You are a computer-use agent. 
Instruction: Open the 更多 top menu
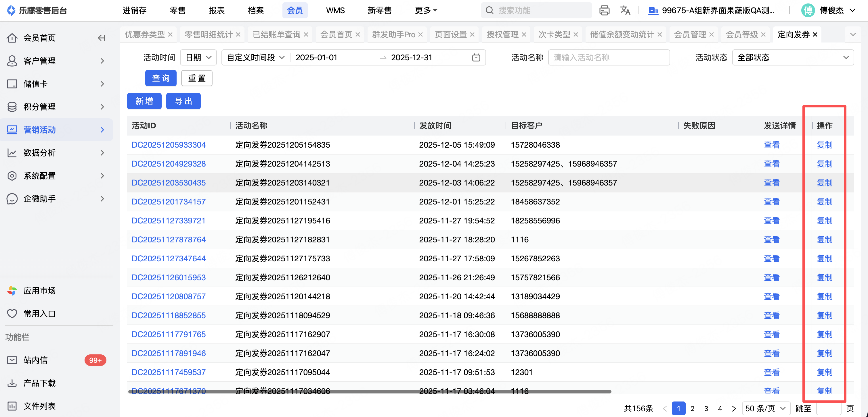[426, 10]
